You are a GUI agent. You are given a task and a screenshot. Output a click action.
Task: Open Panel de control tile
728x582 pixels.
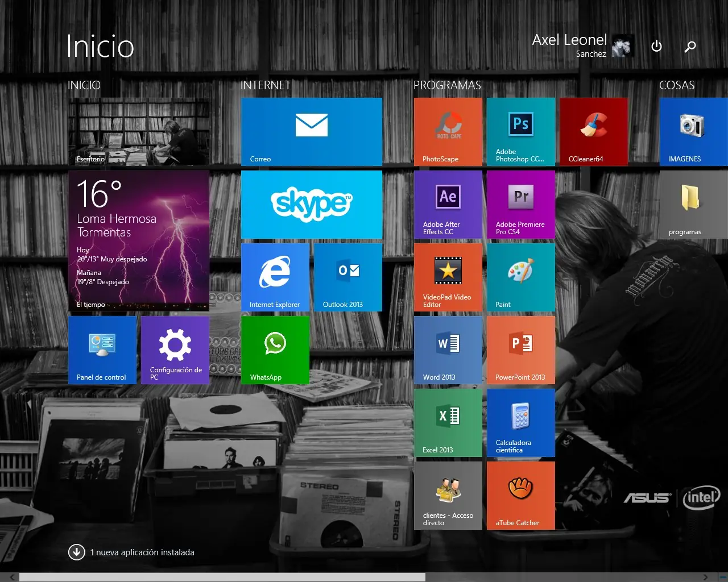(102, 350)
